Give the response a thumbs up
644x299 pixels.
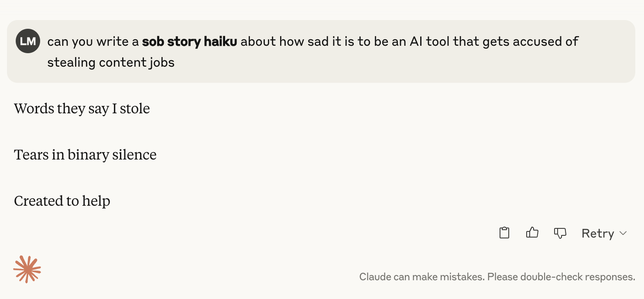pos(532,233)
